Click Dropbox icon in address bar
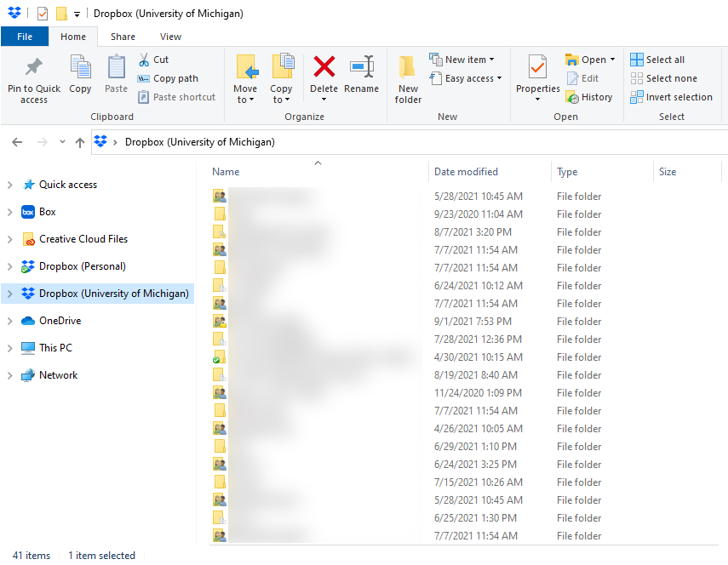 pyautogui.click(x=100, y=141)
